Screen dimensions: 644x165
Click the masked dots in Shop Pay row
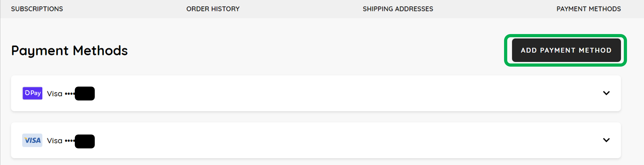(70, 94)
